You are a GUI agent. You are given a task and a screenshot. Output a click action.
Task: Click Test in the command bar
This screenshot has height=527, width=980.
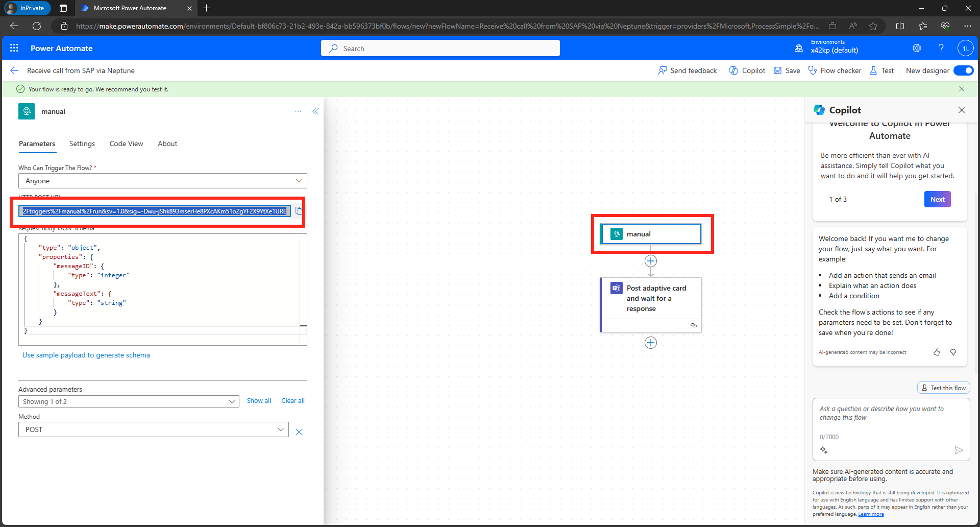click(x=881, y=70)
